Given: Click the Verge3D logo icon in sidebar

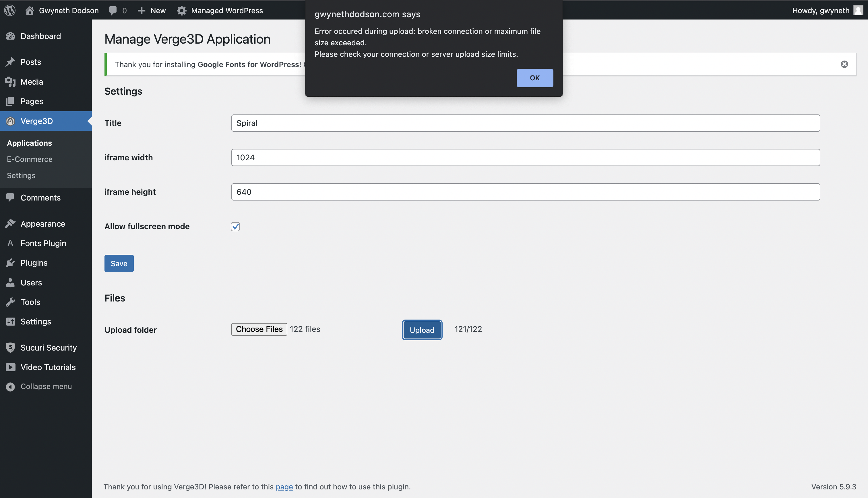Looking at the screenshot, I should tap(10, 121).
